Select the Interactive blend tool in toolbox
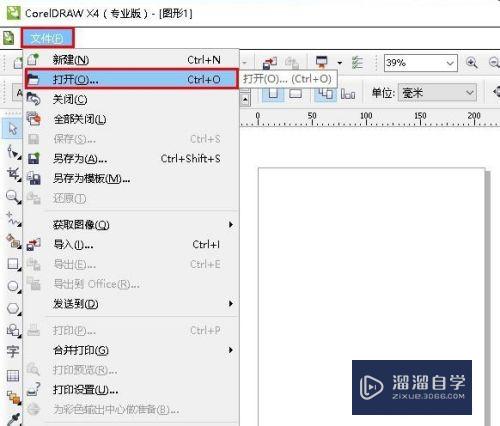Image resolution: width=500 pixels, height=426 pixels. (13, 397)
